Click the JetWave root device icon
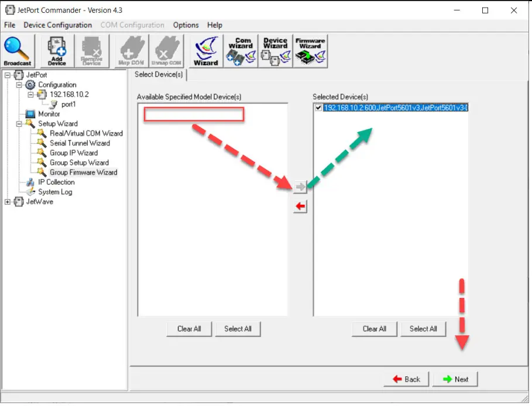Screen dimensions: 532x406 (x=19, y=202)
